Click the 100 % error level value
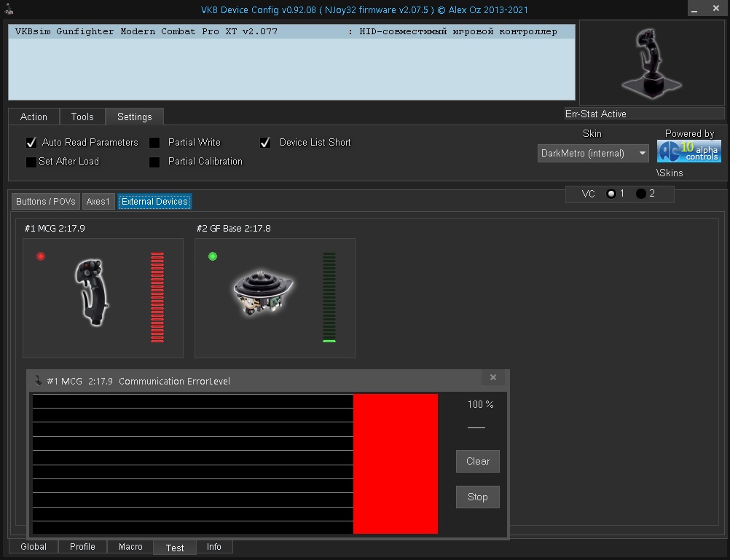730x560 pixels. [x=480, y=404]
